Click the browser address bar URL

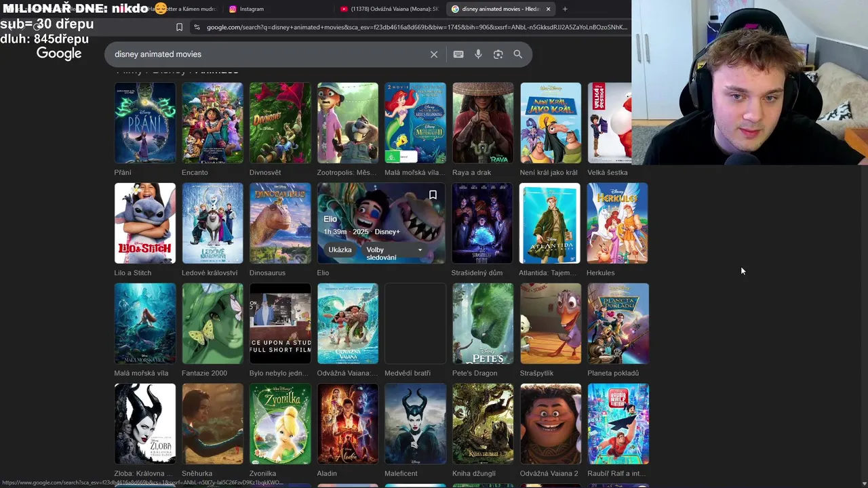click(x=416, y=27)
